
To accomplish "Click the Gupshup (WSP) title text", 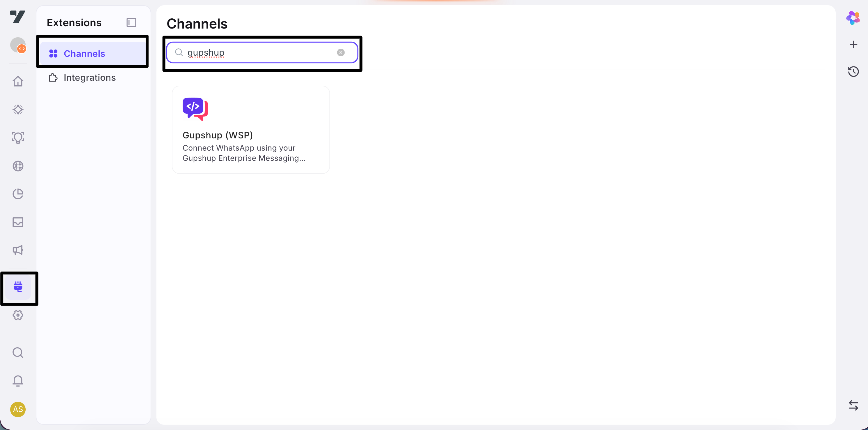I will point(218,135).
